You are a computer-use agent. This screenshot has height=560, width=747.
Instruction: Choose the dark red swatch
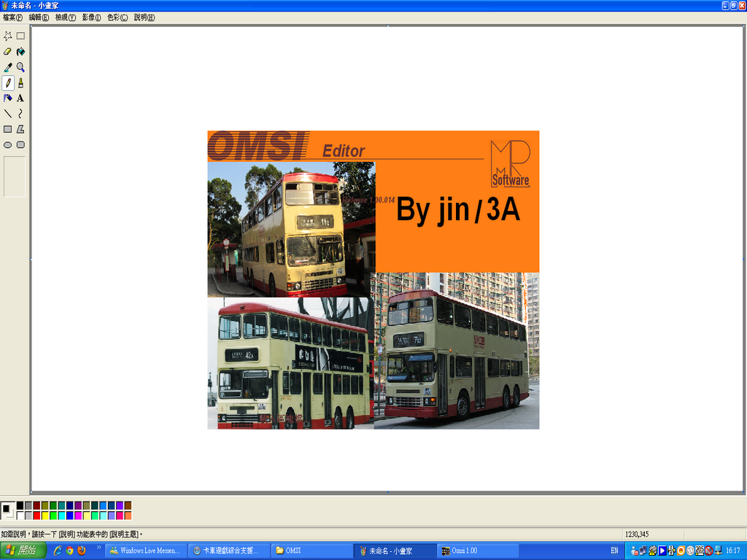tap(36, 506)
